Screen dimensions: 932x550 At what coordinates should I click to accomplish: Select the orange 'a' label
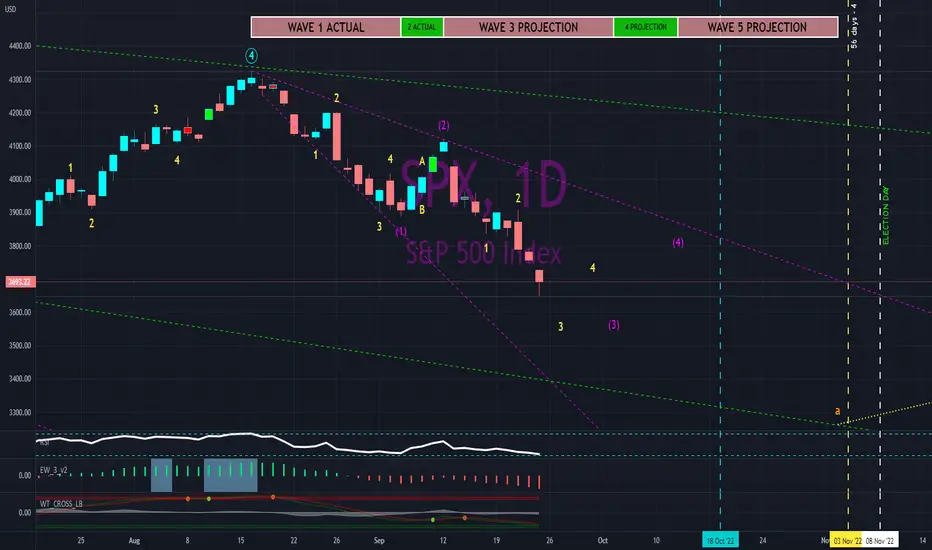pos(837,411)
